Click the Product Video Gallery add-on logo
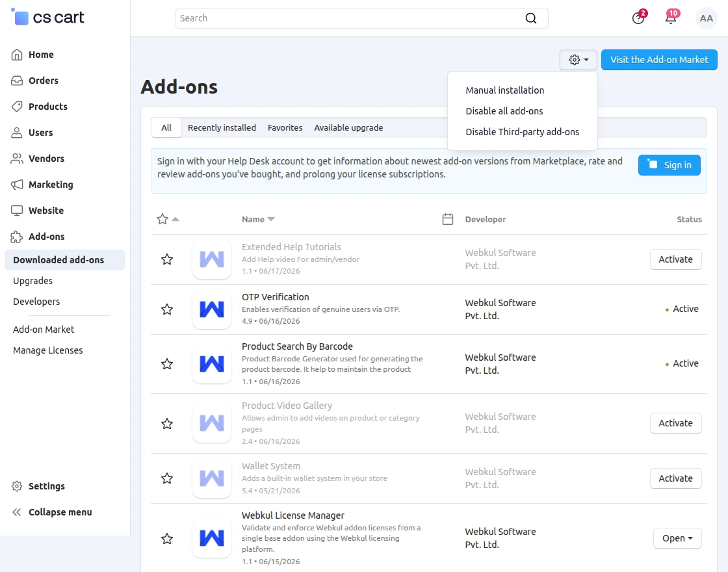 click(212, 423)
